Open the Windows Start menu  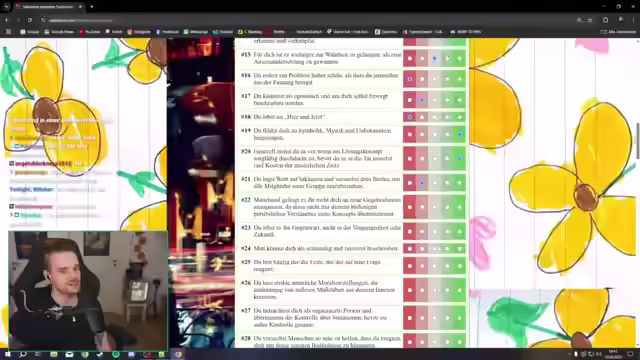tap(7, 354)
